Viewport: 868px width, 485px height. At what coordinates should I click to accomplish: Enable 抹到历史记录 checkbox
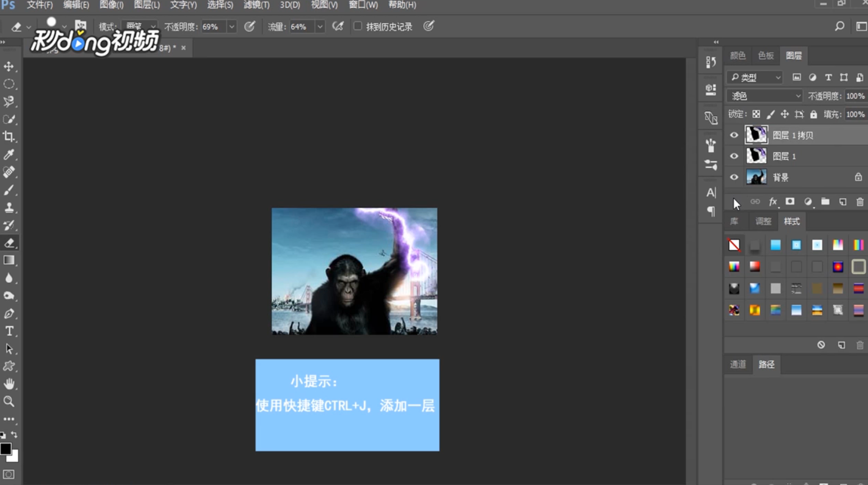point(357,26)
